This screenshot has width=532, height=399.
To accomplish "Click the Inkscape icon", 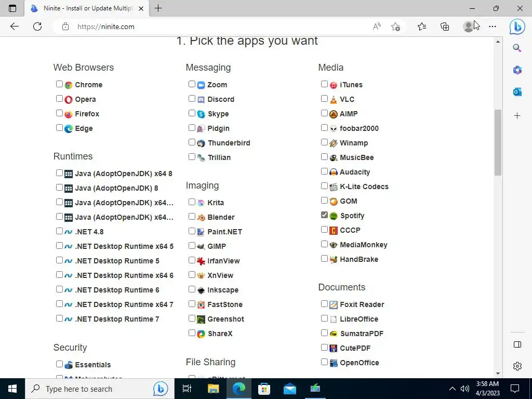I will pyautogui.click(x=201, y=290).
